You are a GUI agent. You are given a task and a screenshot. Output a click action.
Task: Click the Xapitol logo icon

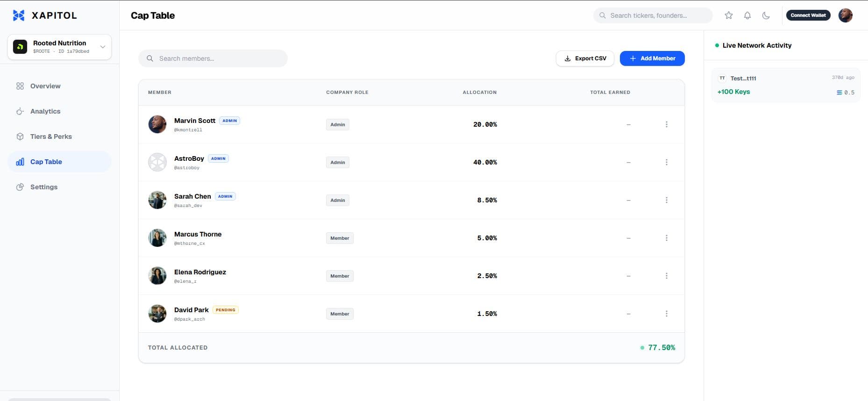click(x=19, y=15)
